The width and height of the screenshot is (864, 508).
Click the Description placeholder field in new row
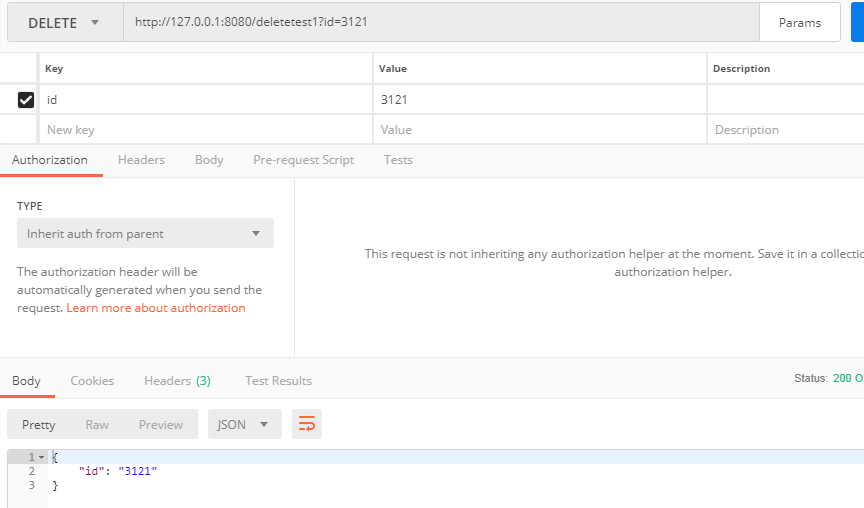coord(786,129)
